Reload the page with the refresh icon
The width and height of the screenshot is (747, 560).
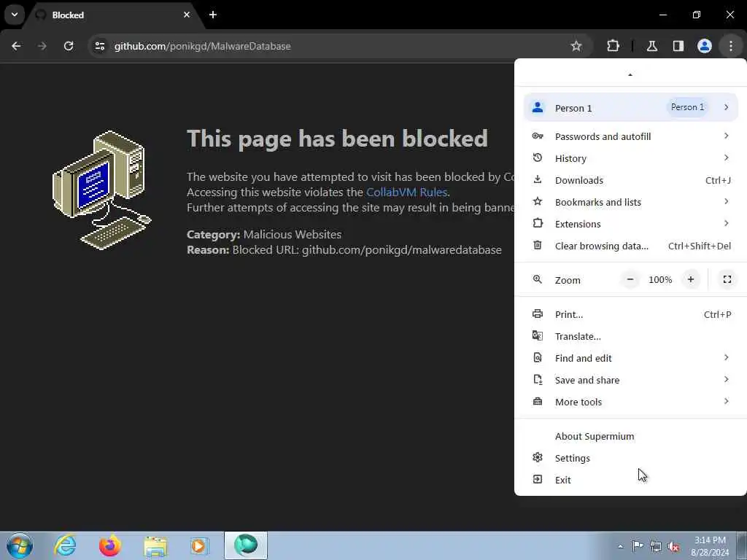point(69,46)
